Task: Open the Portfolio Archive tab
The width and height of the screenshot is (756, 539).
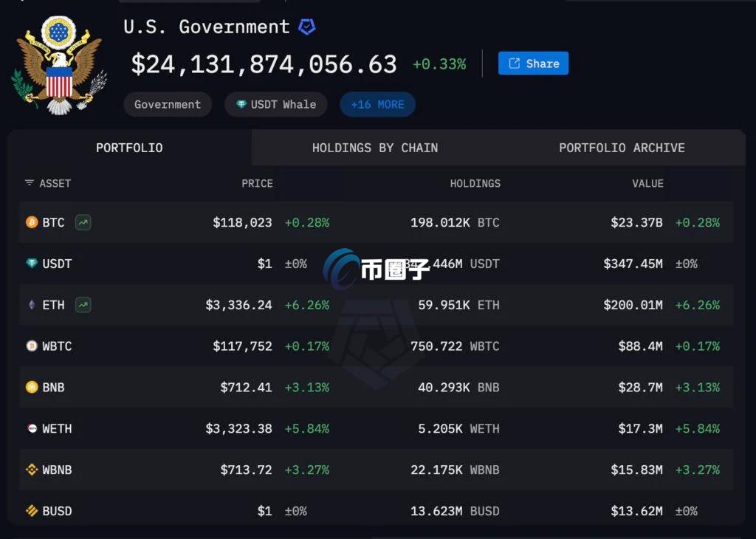Action: point(622,148)
